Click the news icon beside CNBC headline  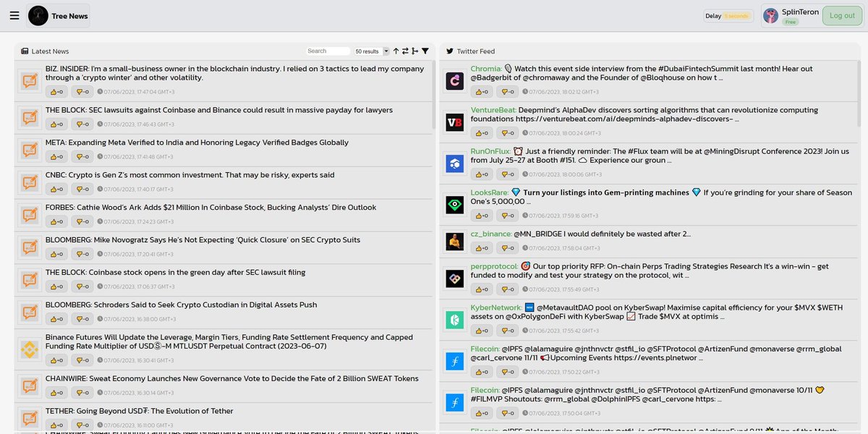coord(30,183)
